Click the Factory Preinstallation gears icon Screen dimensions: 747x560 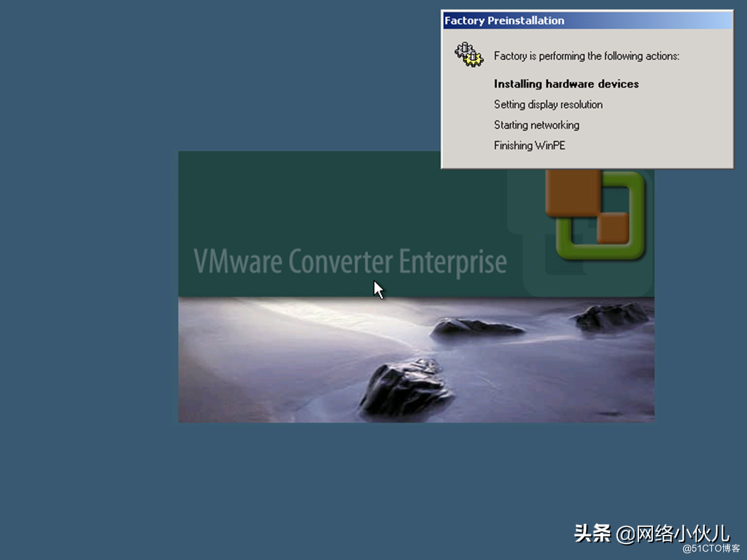pos(469,54)
